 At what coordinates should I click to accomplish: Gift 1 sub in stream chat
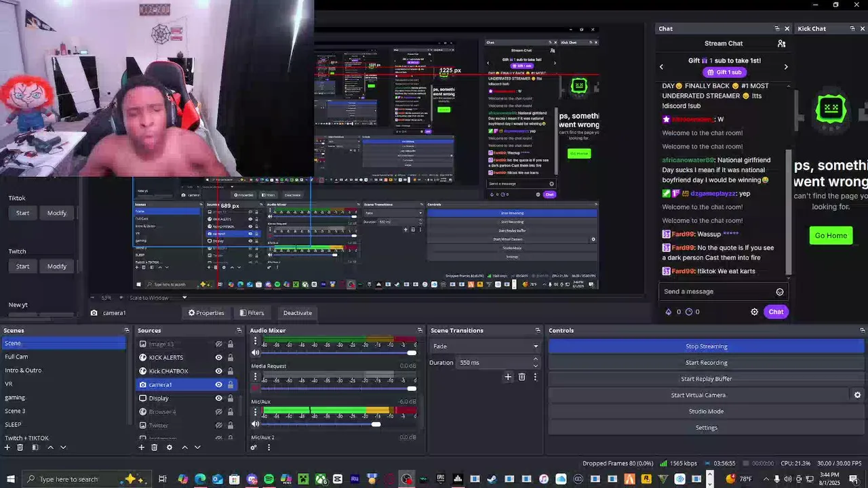pos(724,73)
